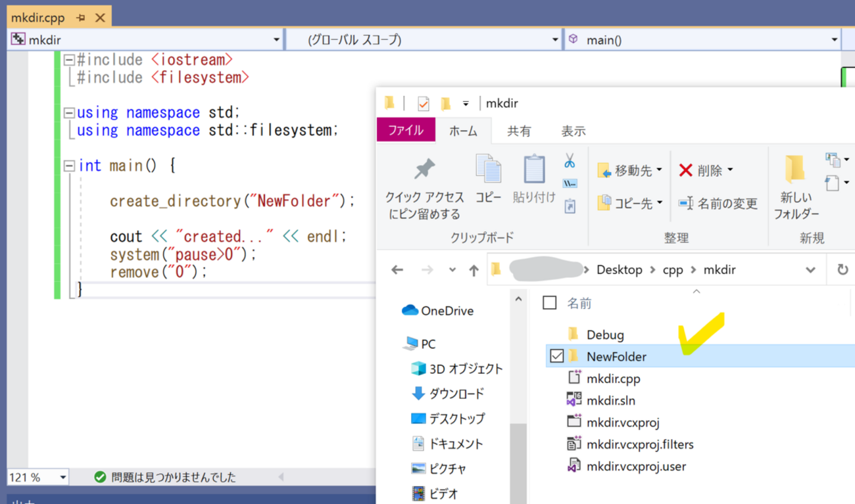The height and width of the screenshot is (504, 855).
Task: Switch to the 表示 ribbon tab
Action: tap(573, 131)
